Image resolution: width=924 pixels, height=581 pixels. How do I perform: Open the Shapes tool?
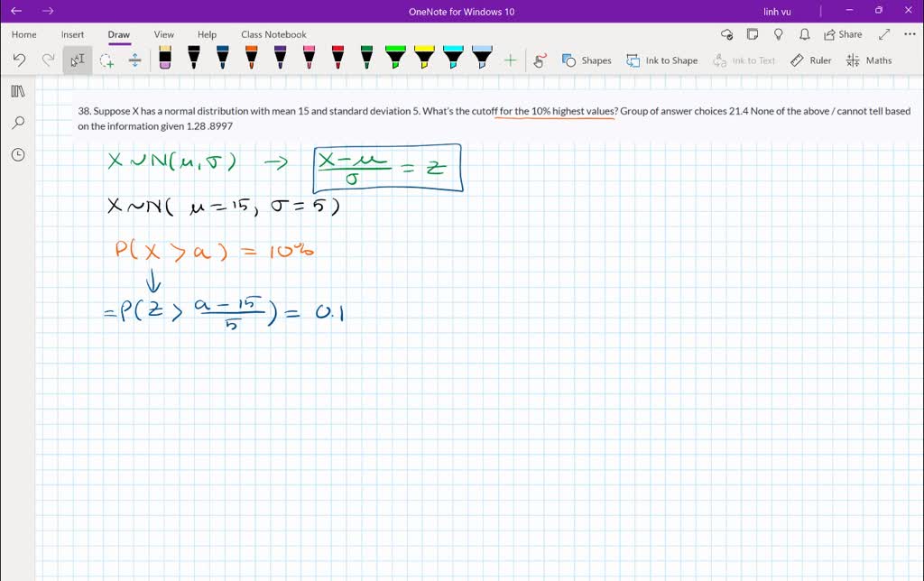click(587, 60)
